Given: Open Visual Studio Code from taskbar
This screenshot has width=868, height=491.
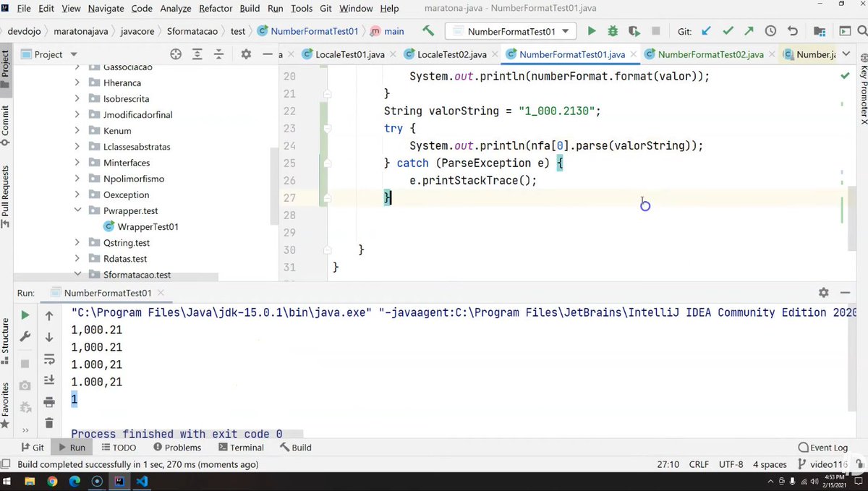Looking at the screenshot, I should (142, 481).
